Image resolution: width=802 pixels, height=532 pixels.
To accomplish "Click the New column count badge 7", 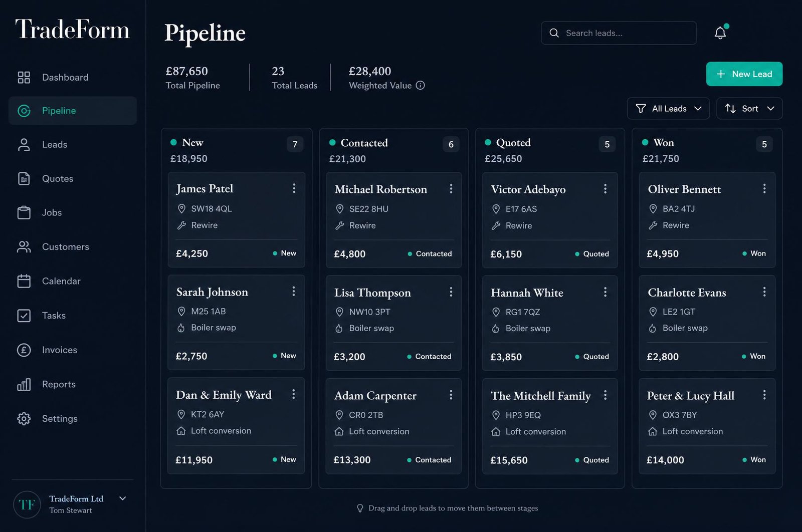I will click(295, 144).
